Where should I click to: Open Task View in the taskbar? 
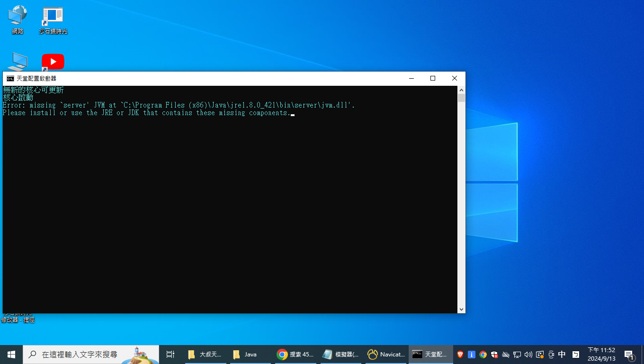(170, 355)
